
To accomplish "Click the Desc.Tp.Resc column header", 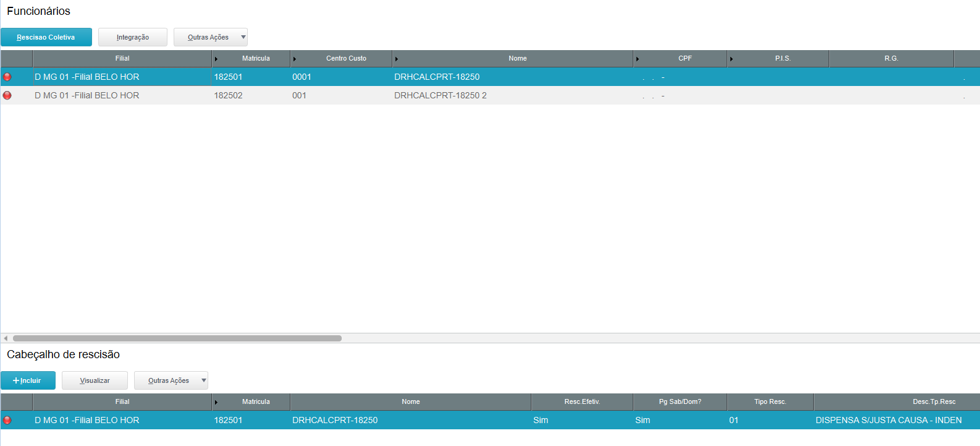I will pyautogui.click(x=897, y=401).
